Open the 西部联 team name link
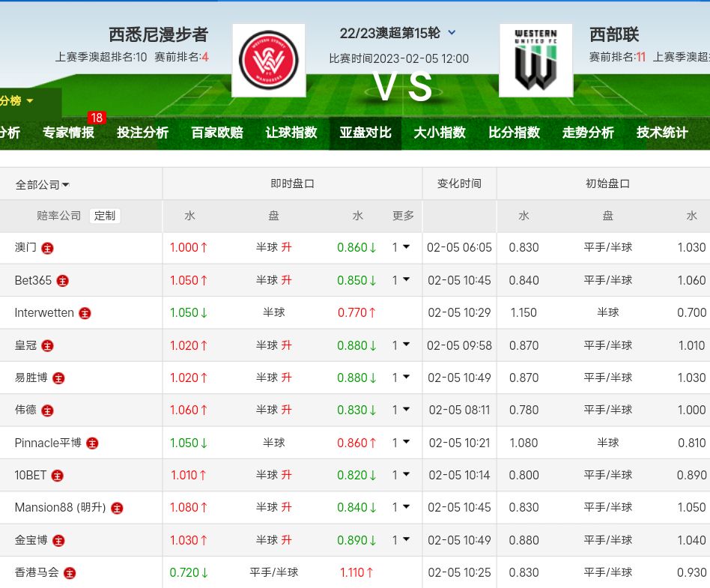Viewport: 710px width, 588px height. (614, 34)
